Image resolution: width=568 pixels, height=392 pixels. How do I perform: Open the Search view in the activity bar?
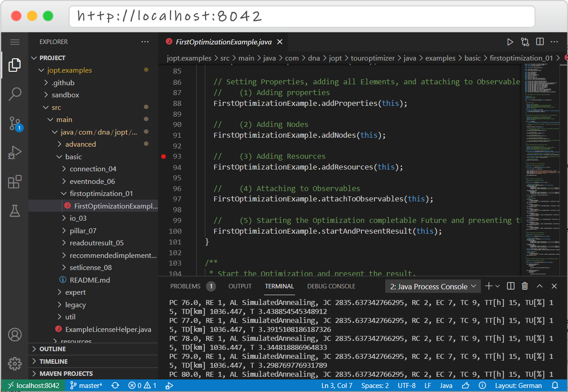tap(15, 94)
